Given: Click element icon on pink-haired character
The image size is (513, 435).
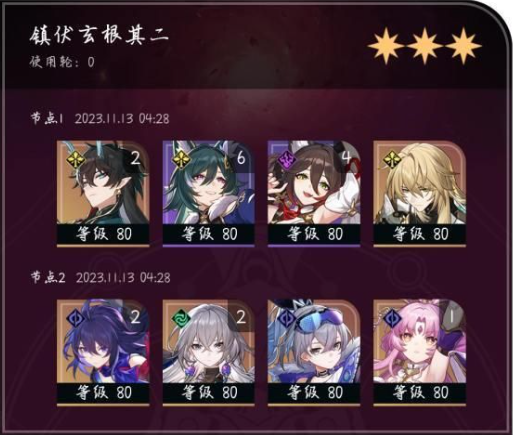Looking at the screenshot, I should 393,318.
